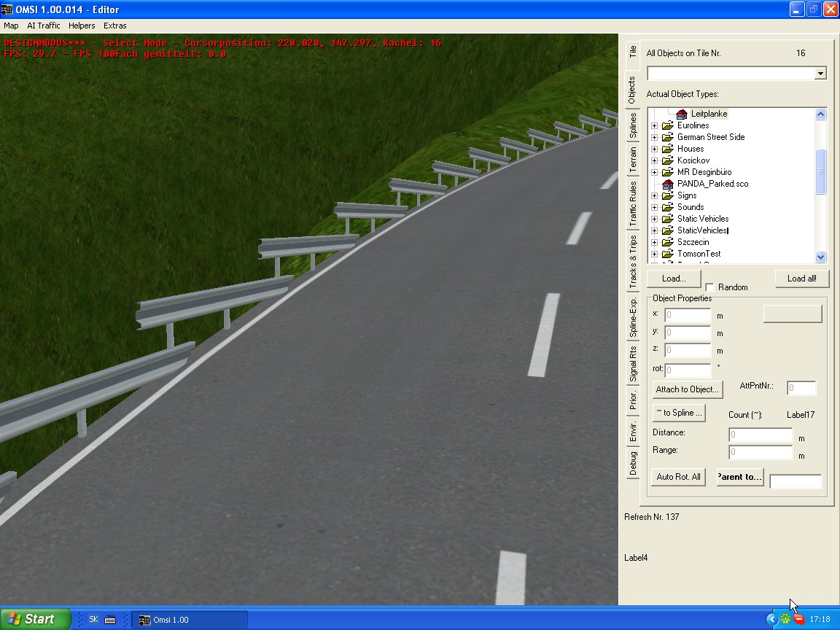Click the Szczecin folder icon
The height and width of the screenshot is (630, 840).
pos(667,242)
